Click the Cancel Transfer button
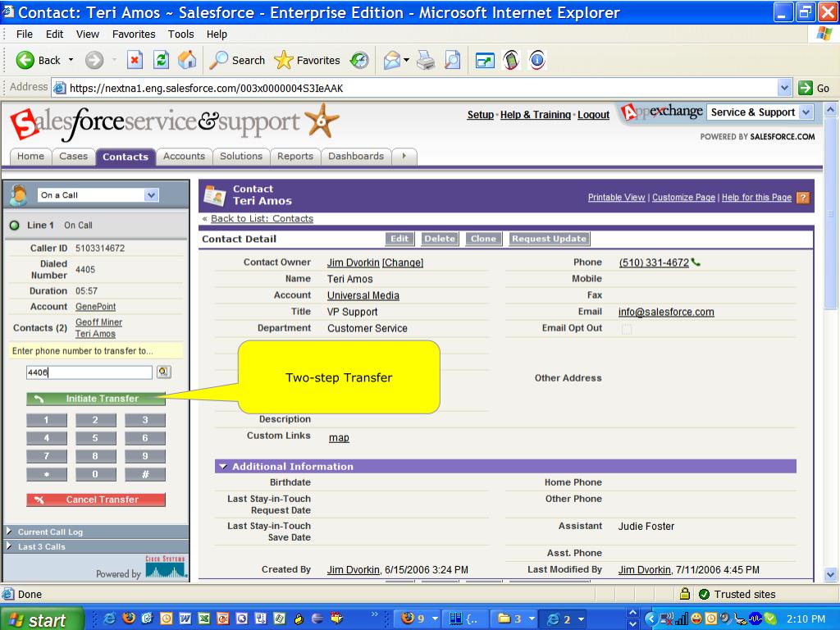 pos(96,500)
